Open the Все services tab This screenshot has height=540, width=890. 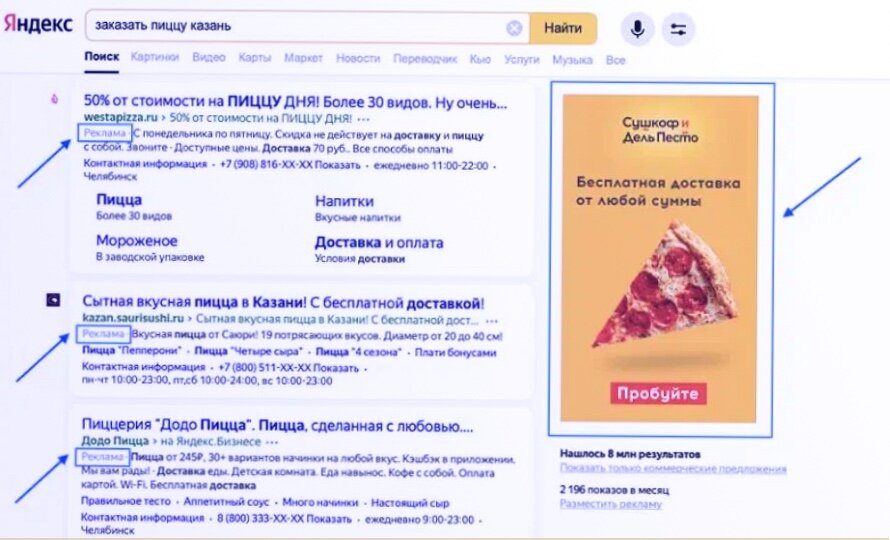pyautogui.click(x=615, y=60)
